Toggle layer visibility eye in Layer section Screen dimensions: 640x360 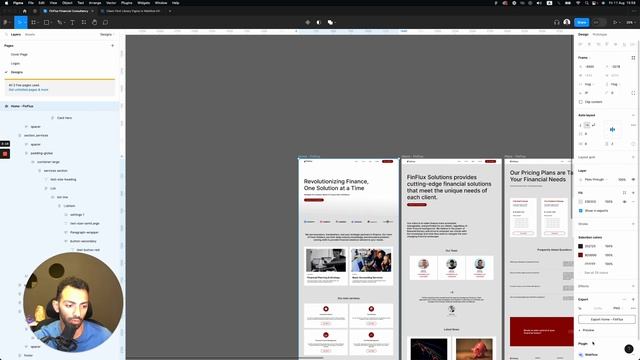633,180
